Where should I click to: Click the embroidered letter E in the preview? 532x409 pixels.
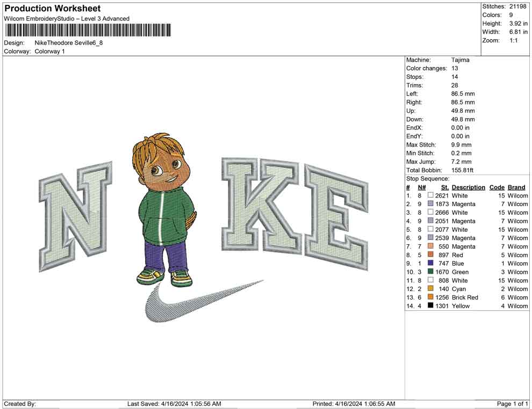[336, 217]
